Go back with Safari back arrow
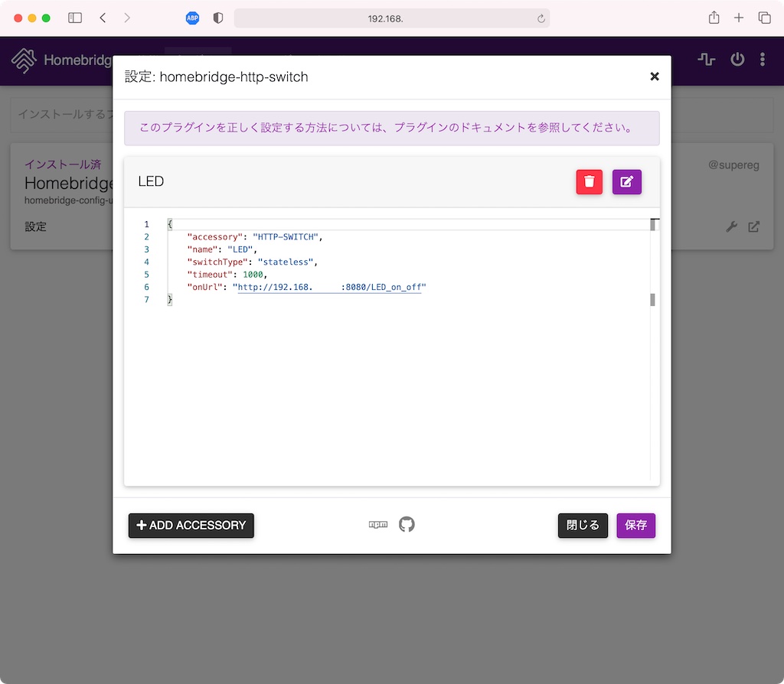Screen dimensions: 784x684 pos(103,18)
